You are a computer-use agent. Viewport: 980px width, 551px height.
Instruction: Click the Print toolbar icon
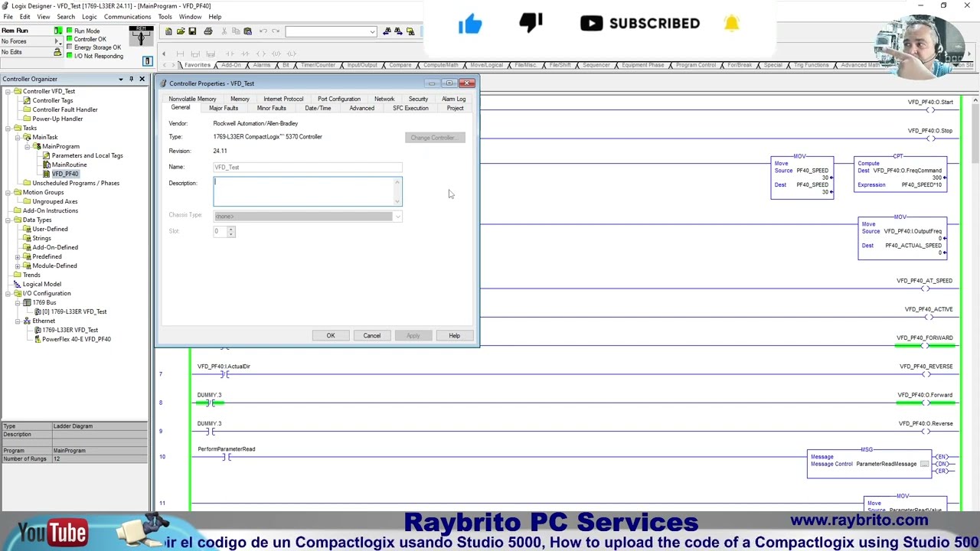tap(207, 31)
